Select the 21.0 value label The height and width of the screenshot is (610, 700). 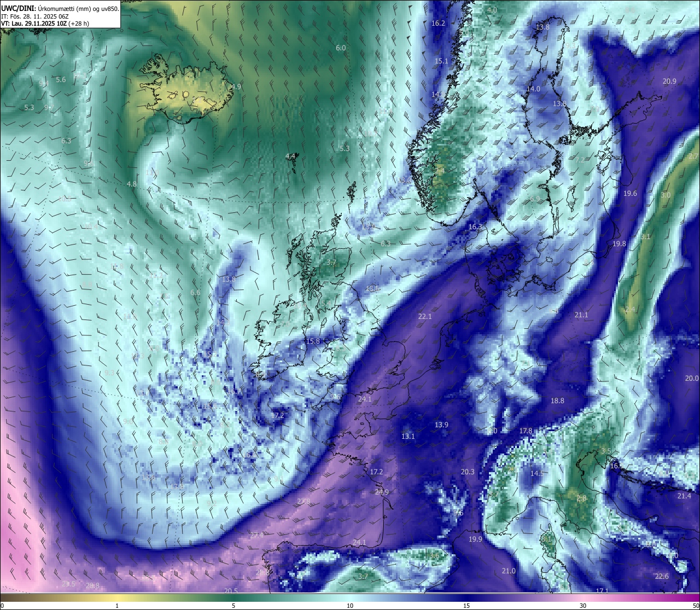(x=509, y=571)
